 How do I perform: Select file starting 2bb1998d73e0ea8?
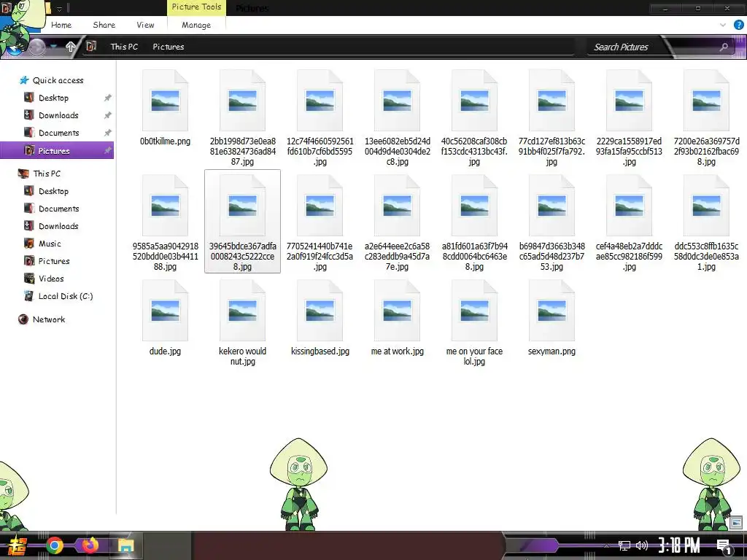(242, 117)
